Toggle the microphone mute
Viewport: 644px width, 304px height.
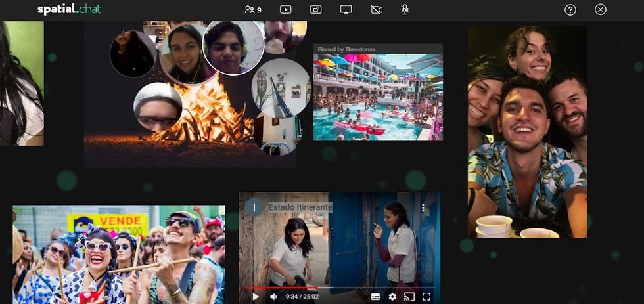pos(405,10)
